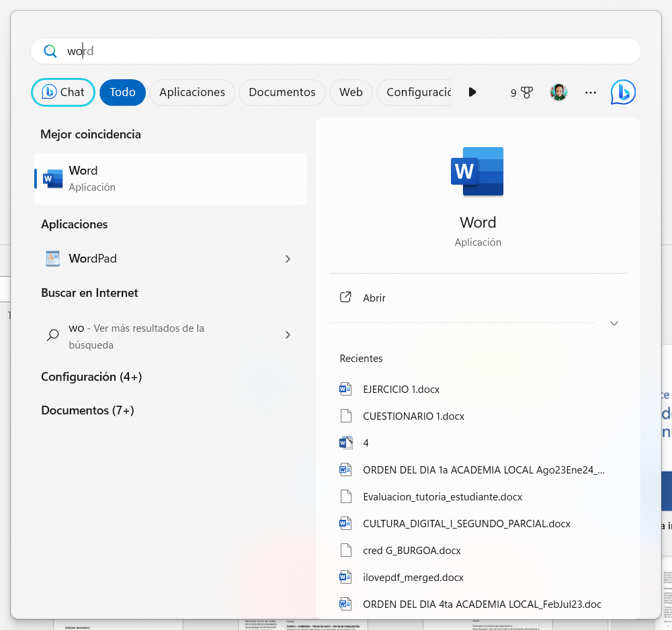Screen dimensions: 672x630
Task: Click the user profile avatar picture
Action: pos(558,92)
